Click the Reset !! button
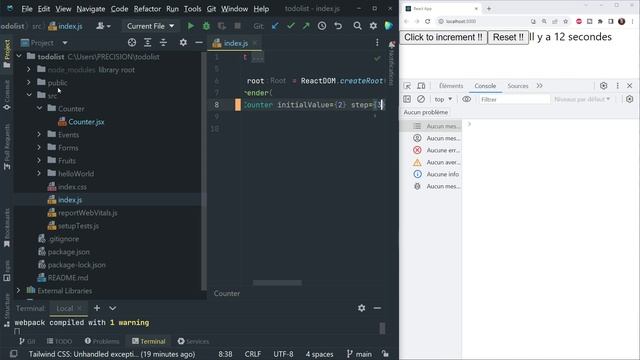 click(x=508, y=37)
